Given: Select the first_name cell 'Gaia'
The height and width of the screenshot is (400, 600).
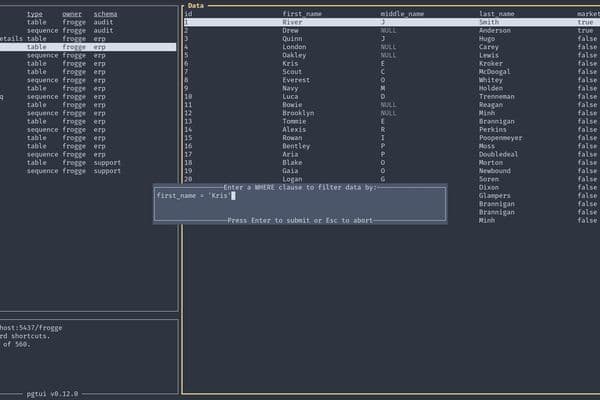Looking at the screenshot, I should (290, 171).
